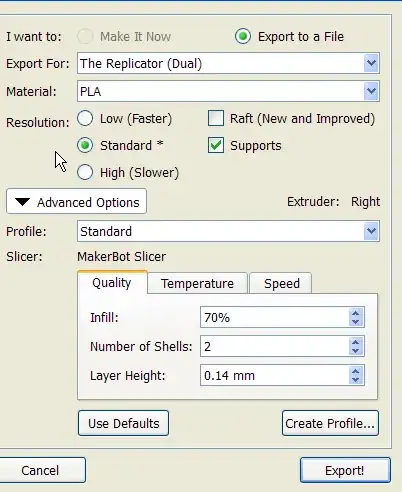Decrement Number of Shells value
402x492 pixels.
tap(355, 351)
